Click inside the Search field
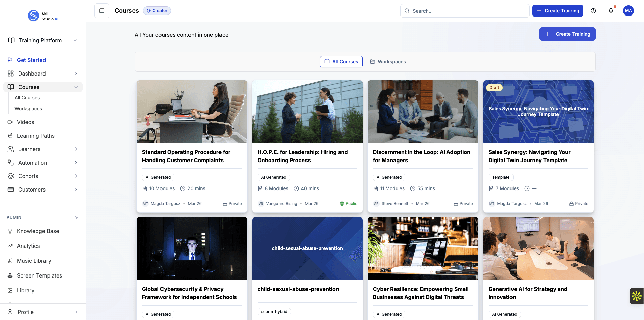 click(465, 11)
